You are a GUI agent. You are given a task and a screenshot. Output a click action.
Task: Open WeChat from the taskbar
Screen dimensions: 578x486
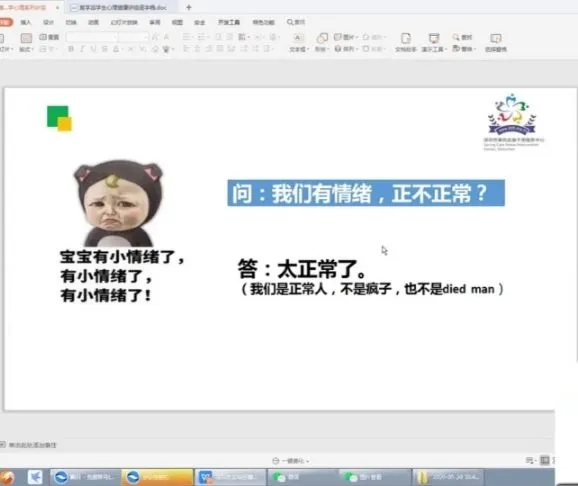tap(302, 477)
